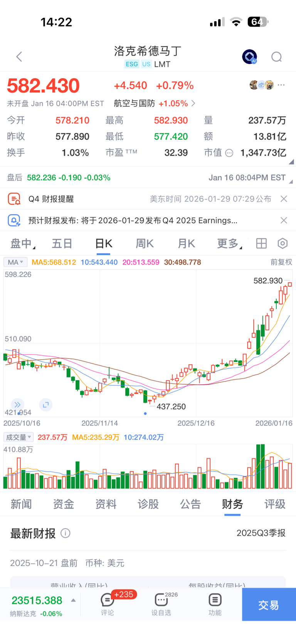Open the Q4 财报提醒 icon
Viewport: 296px width, 644px height.
pos(14,199)
